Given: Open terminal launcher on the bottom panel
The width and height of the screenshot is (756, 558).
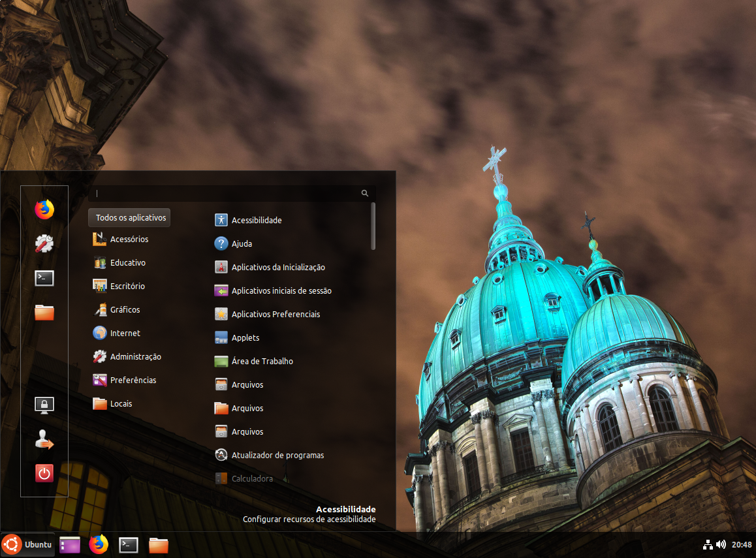Looking at the screenshot, I should pos(129,545).
